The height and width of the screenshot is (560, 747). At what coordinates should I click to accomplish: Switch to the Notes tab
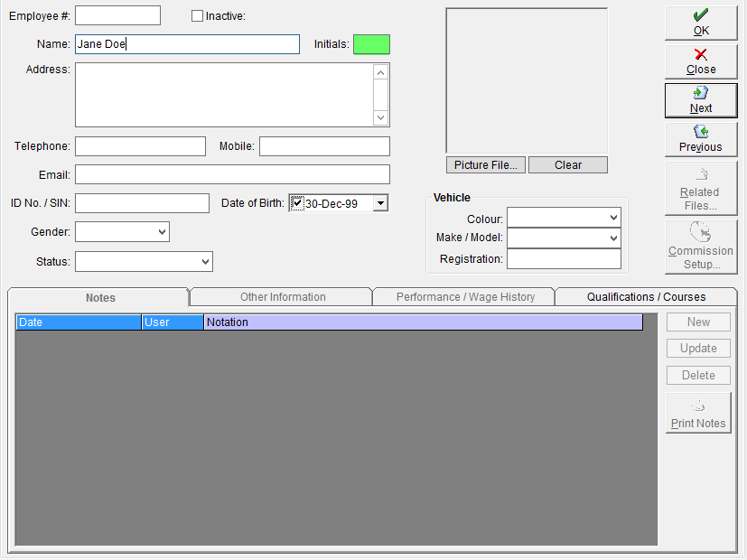tap(99, 298)
